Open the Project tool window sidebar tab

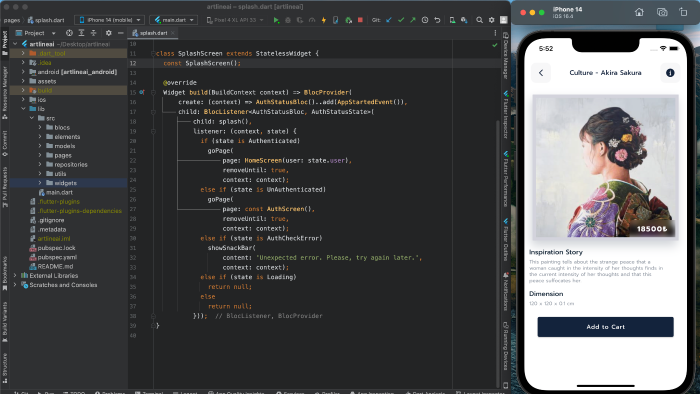pyautogui.click(x=5, y=43)
